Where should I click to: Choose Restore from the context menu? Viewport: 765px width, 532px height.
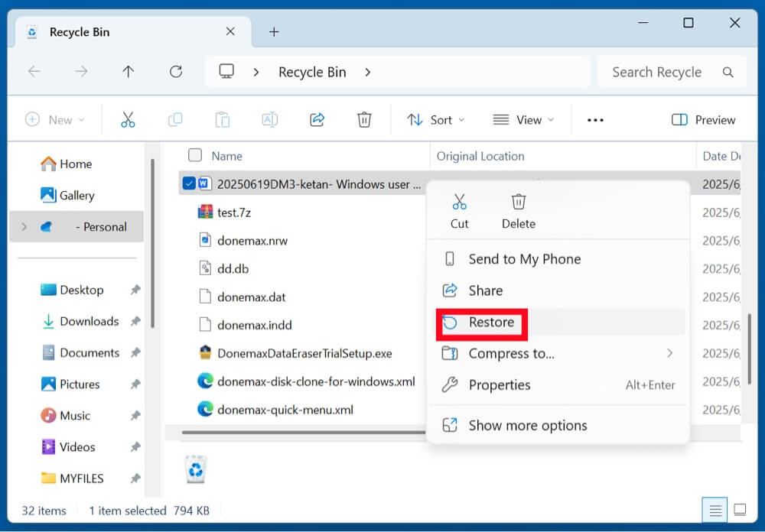(x=491, y=323)
